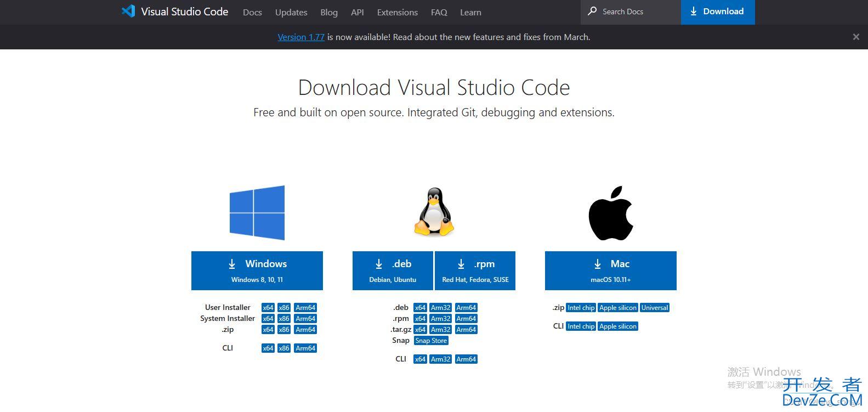Select x86 for Windows User Installer
The width and height of the screenshot is (868, 412).
coord(284,308)
